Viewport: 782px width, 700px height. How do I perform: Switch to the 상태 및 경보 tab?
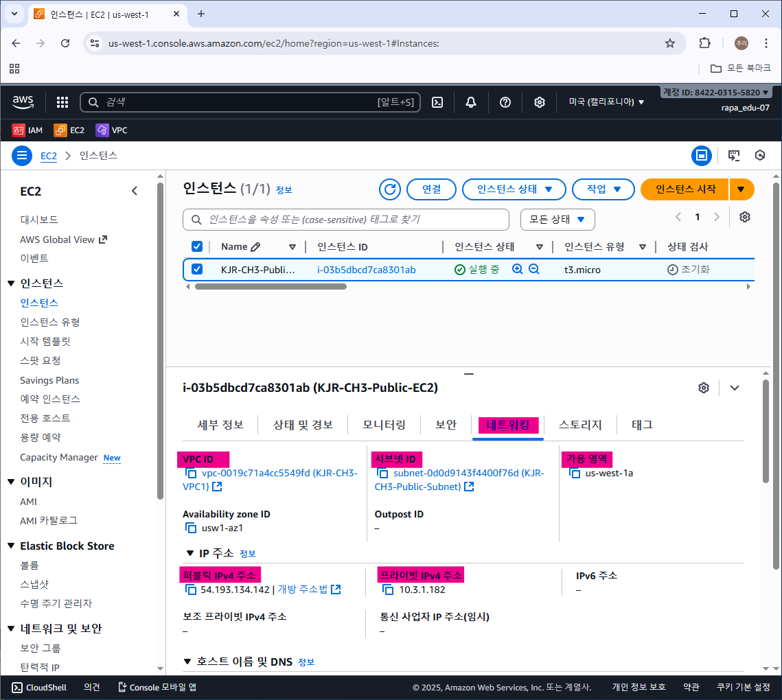coord(303,425)
